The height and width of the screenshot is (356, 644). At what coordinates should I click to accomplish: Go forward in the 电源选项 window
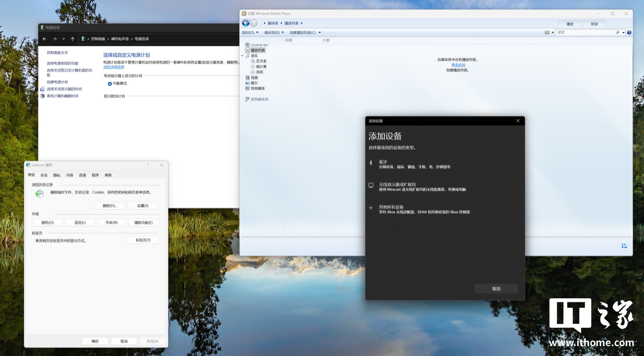click(55, 39)
